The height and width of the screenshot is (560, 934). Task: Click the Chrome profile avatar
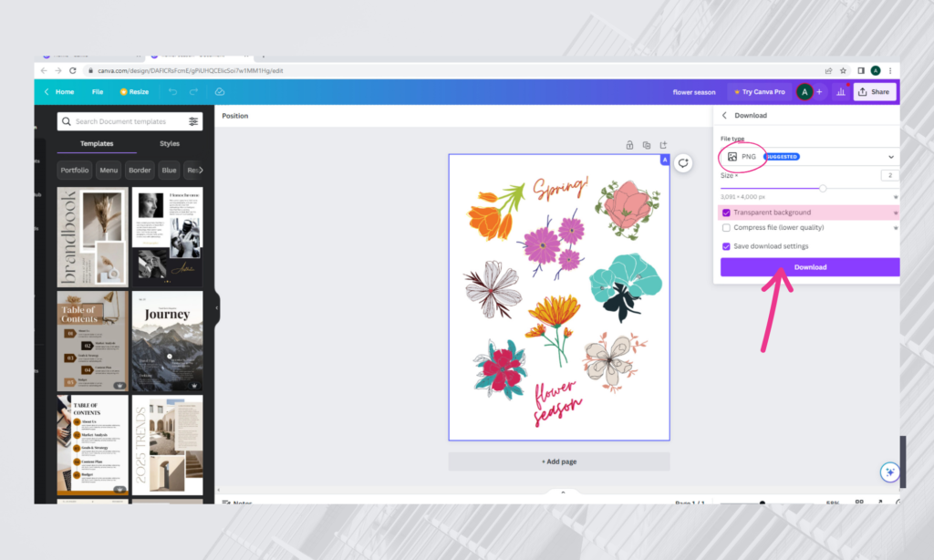pyautogui.click(x=875, y=70)
